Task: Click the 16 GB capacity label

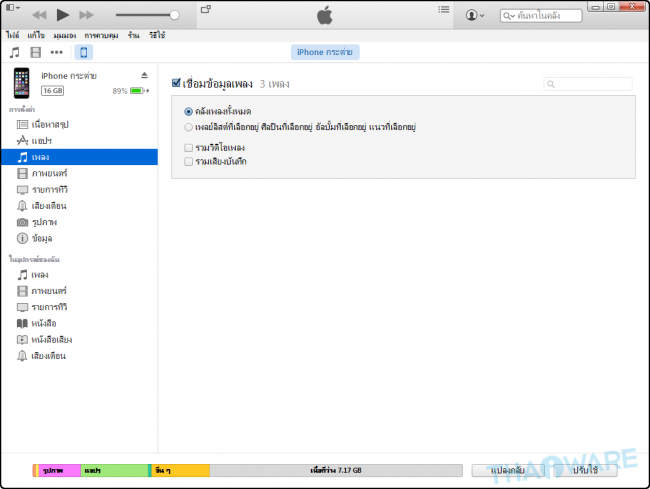Action: click(53, 91)
